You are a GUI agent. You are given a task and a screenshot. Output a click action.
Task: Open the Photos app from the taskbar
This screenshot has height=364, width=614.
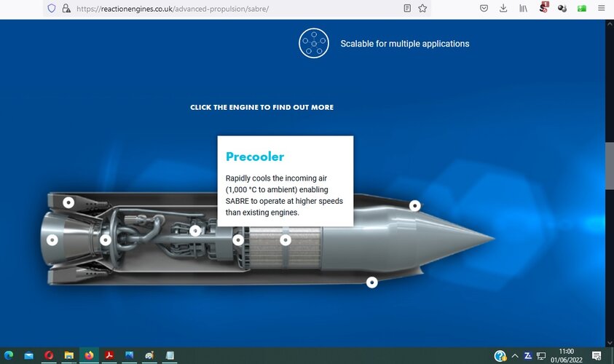coord(129,355)
